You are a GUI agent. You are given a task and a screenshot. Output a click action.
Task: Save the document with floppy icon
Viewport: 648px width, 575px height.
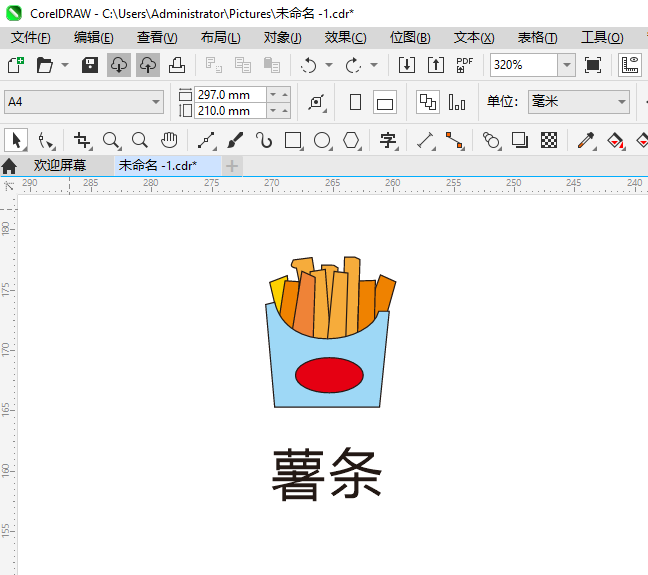pos(90,65)
